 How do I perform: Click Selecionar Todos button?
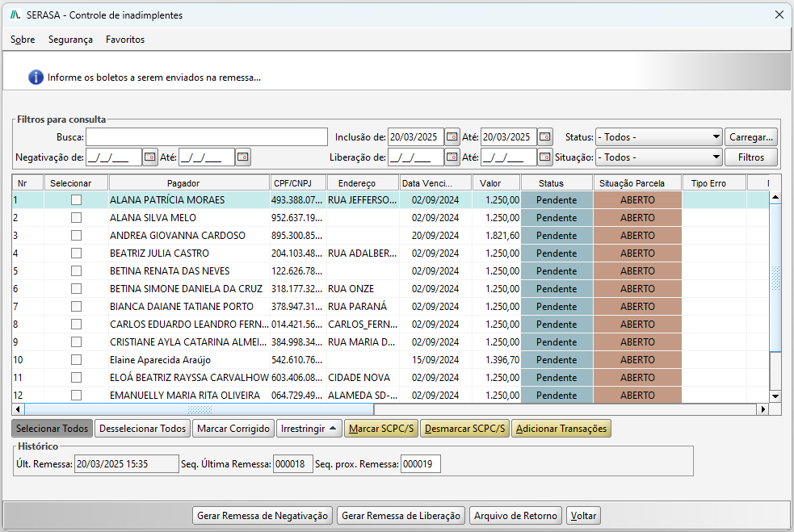[x=53, y=428]
